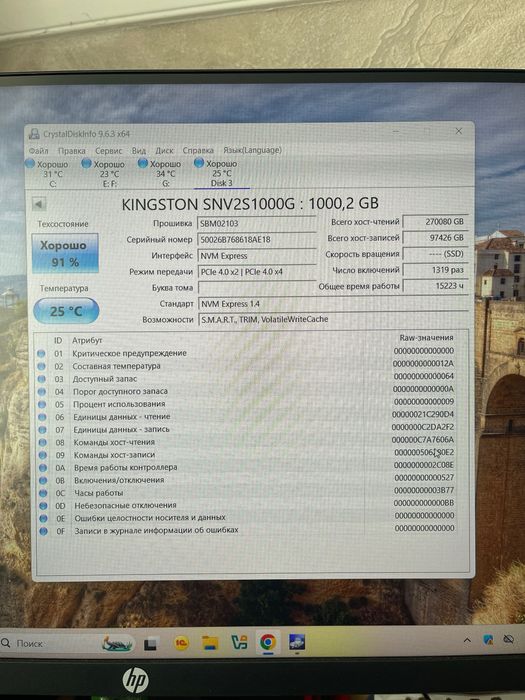The height and width of the screenshot is (700, 525).
Task: Click the Хорошо 91 % health status button
Action: click(x=65, y=253)
